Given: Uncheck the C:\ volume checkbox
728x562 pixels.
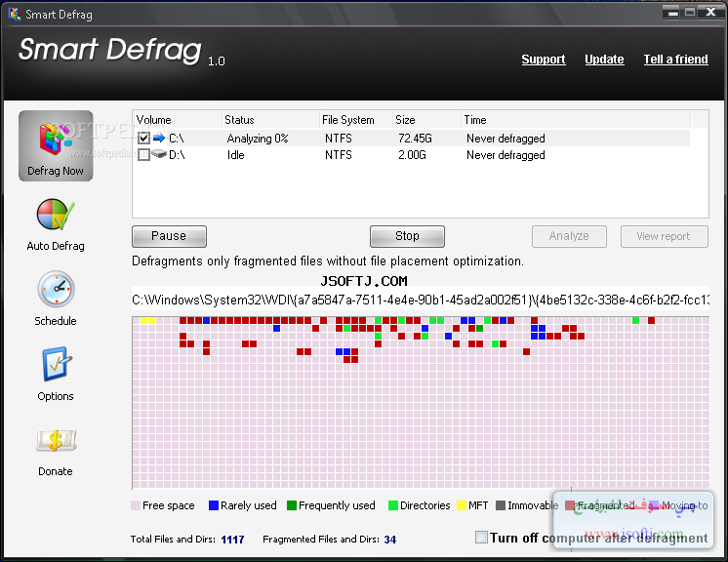Looking at the screenshot, I should [143, 139].
